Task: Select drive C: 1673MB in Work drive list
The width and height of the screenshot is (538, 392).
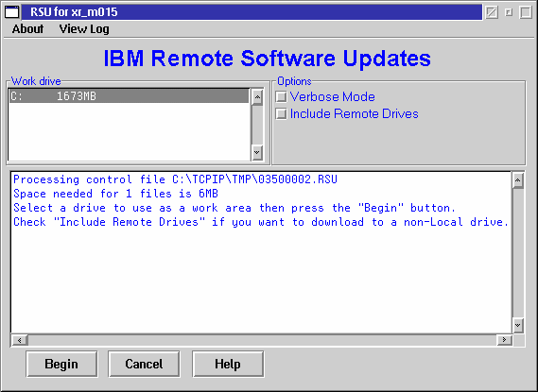Action: coord(129,96)
